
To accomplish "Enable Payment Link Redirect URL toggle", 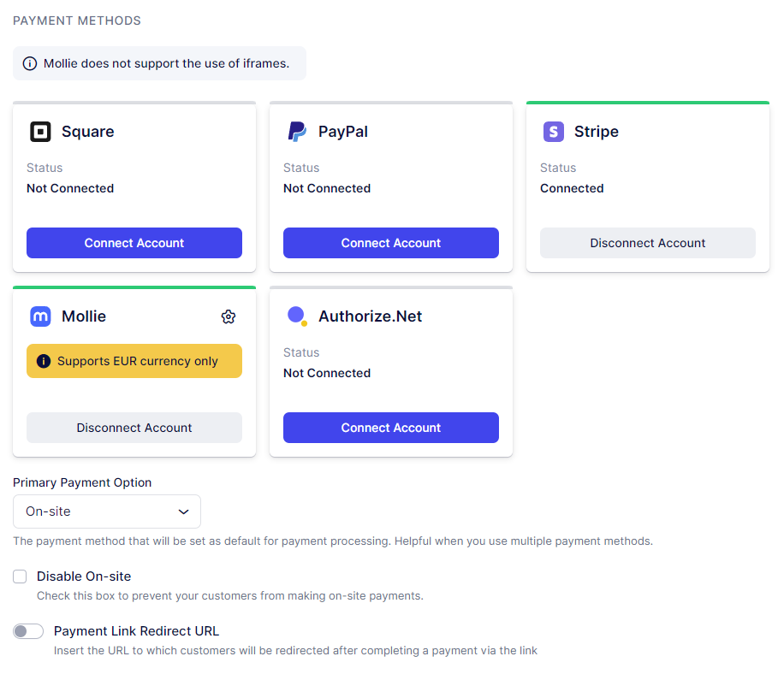I will point(28,631).
